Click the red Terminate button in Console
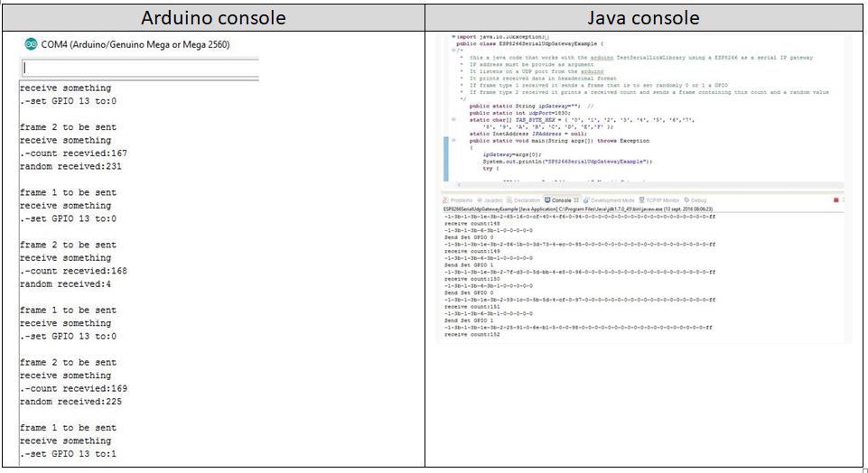This screenshot has height=473, width=868. pyautogui.click(x=835, y=200)
